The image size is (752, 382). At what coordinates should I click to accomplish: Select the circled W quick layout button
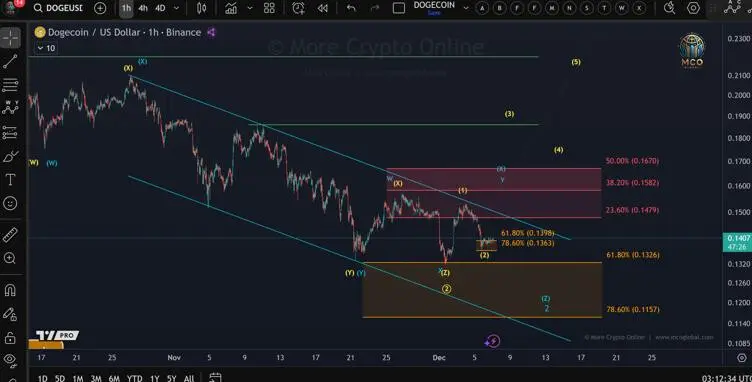pyautogui.click(x=622, y=8)
